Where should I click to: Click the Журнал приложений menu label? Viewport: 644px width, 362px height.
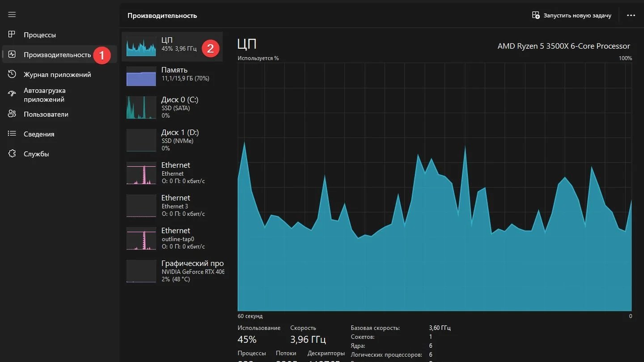(57, 75)
